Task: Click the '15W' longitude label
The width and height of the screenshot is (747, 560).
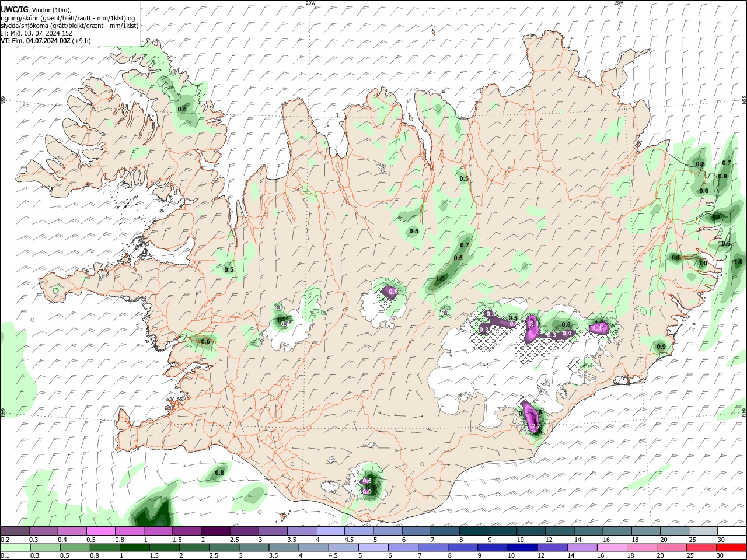Action: pos(618,3)
